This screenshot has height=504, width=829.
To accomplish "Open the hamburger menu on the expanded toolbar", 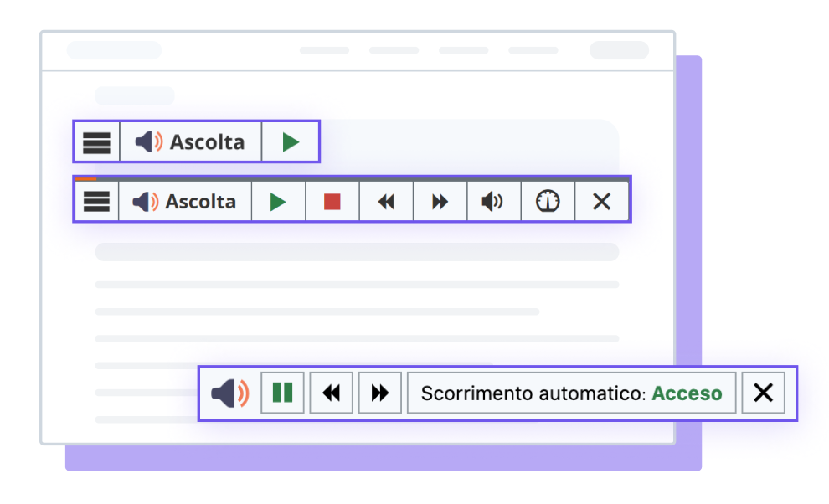I will click(97, 201).
